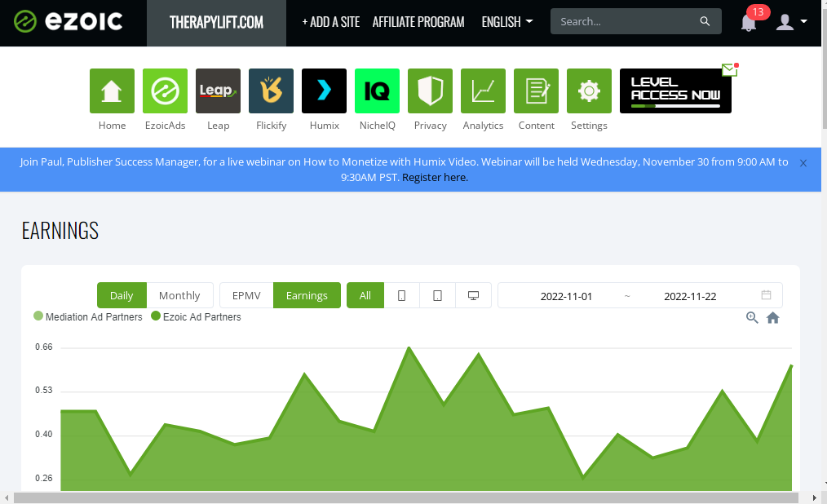The height and width of the screenshot is (504, 827).
Task: Open the Home dashboard icon
Action: 112,91
